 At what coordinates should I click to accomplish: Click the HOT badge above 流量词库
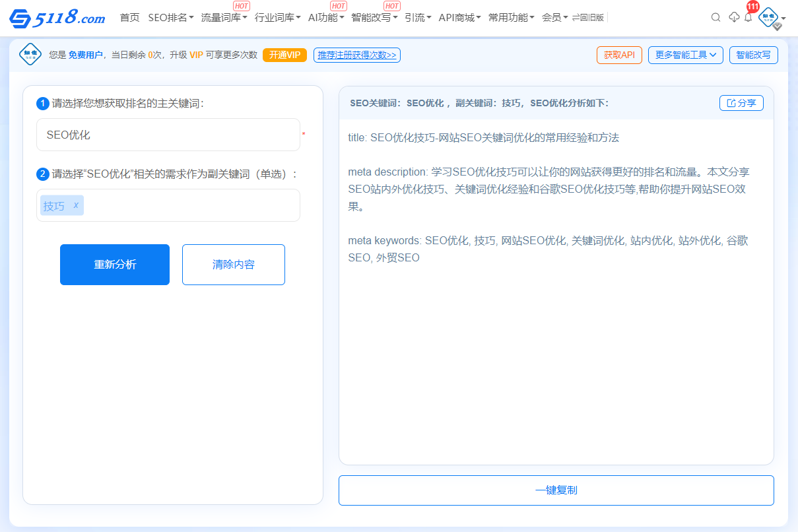tap(242, 6)
